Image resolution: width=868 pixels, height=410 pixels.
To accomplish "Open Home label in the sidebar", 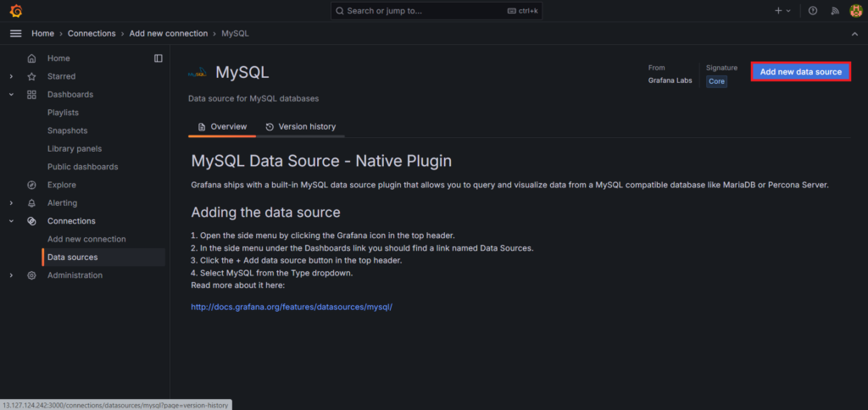I will click(x=58, y=58).
